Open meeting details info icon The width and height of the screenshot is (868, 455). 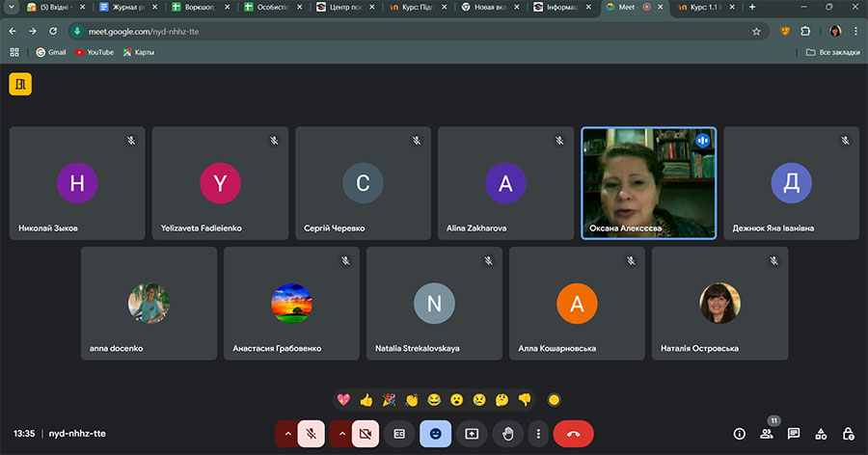tap(740, 434)
